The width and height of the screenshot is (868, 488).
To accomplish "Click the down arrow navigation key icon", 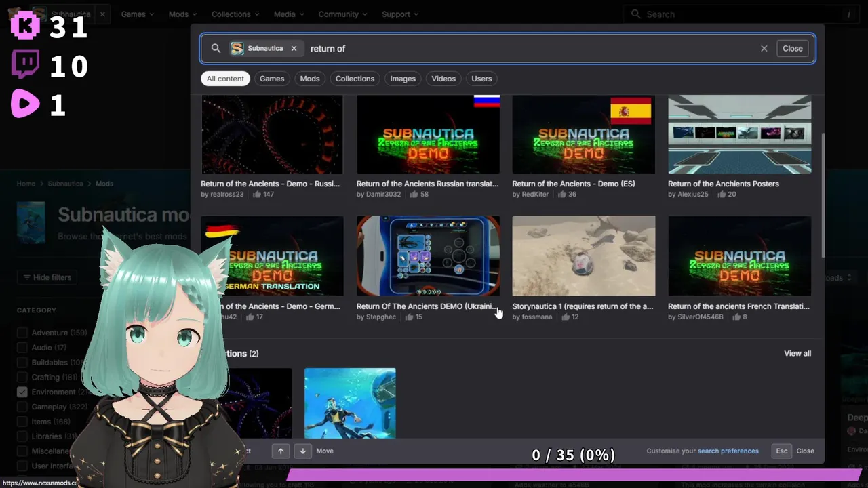I will pyautogui.click(x=303, y=451).
